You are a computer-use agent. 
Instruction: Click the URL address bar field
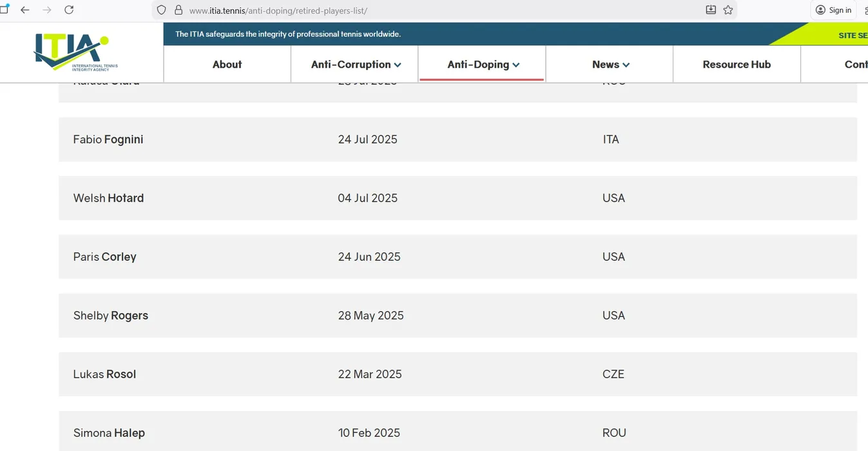click(438, 10)
